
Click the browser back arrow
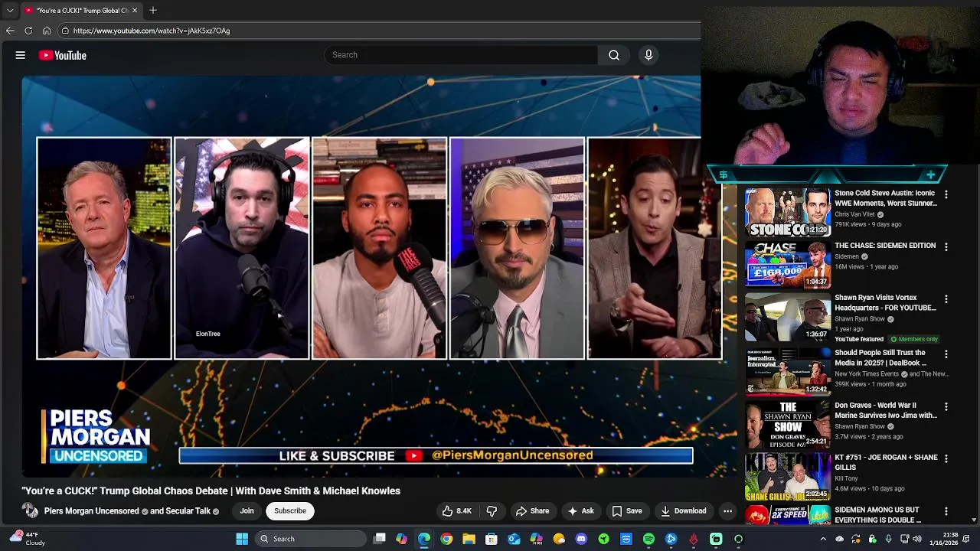point(10,31)
